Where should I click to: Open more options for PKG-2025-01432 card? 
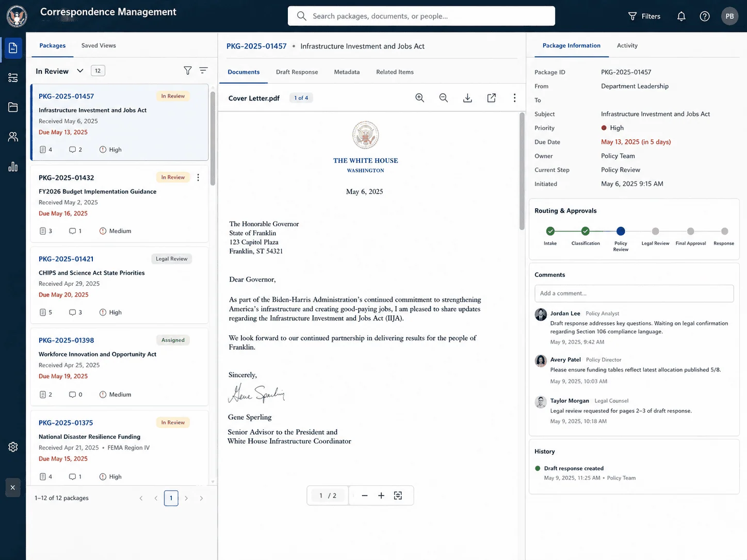(x=198, y=177)
